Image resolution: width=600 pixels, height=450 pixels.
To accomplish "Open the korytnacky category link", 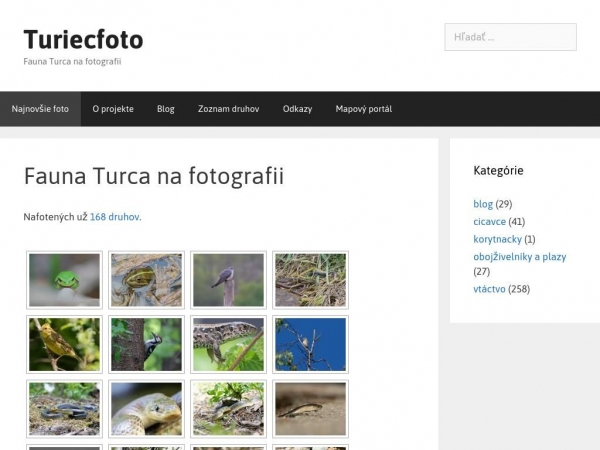I will pos(497,239).
